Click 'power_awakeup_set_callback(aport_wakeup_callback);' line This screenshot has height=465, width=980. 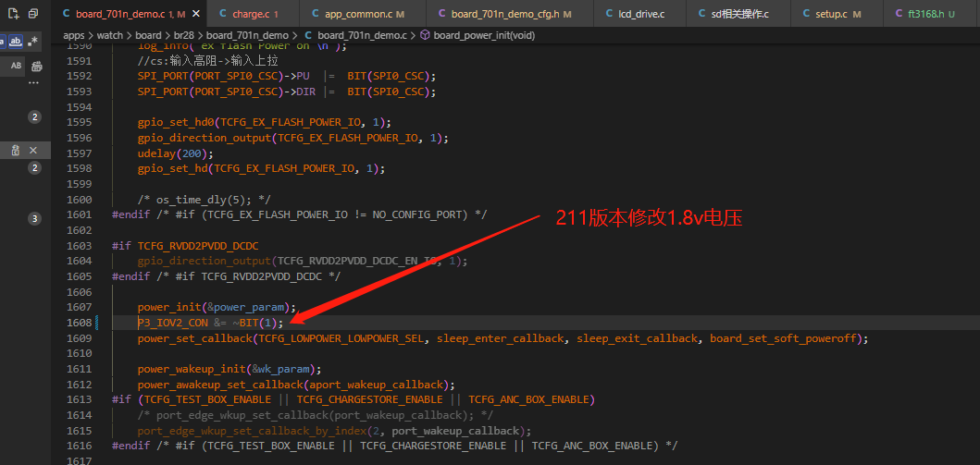(x=296, y=384)
